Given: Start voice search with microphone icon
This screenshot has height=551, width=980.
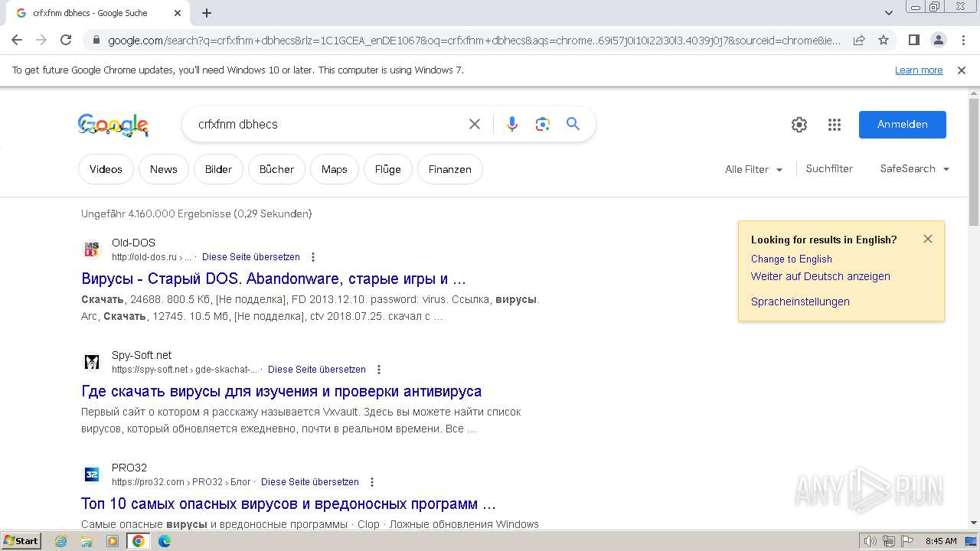Looking at the screenshot, I should point(512,124).
